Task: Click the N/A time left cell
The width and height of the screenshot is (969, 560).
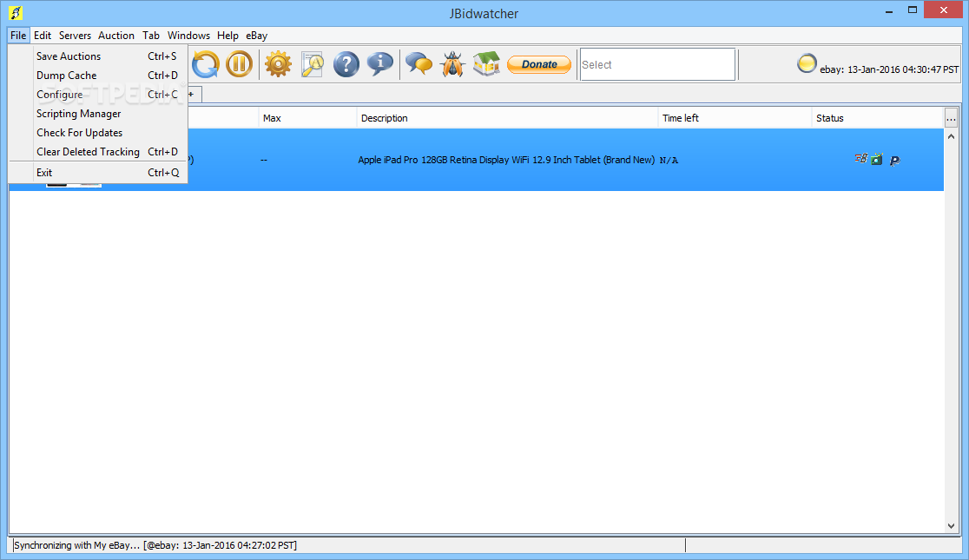Action: [x=669, y=160]
